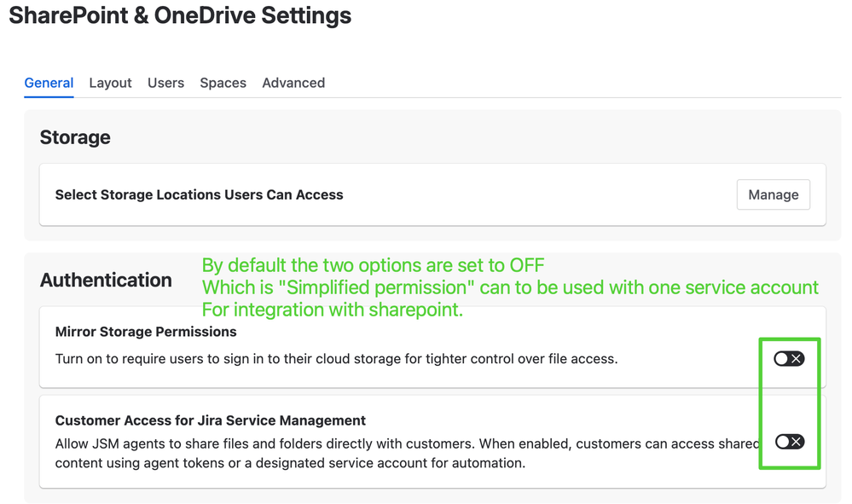
Task: Click the Manage storage locations button
Action: (x=774, y=194)
